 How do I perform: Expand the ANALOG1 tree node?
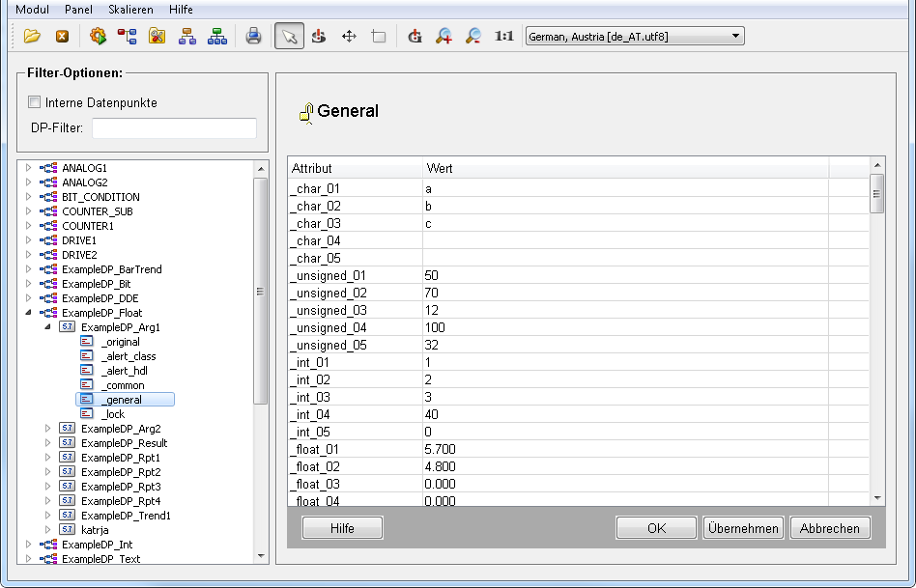point(28,168)
